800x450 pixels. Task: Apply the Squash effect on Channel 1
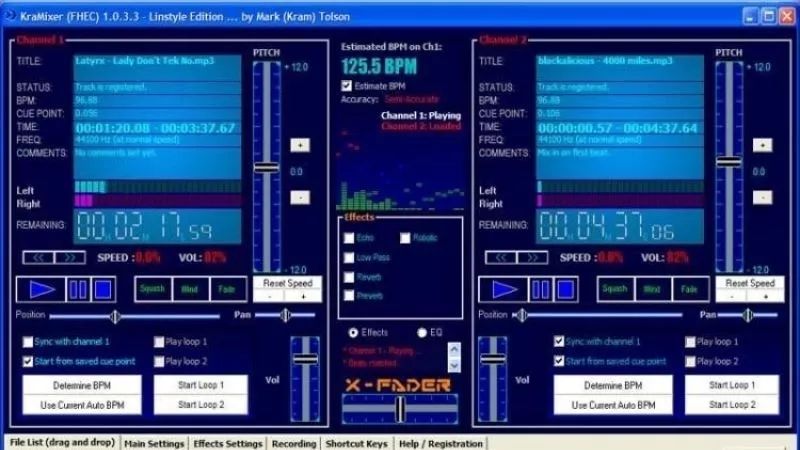pyautogui.click(x=153, y=289)
